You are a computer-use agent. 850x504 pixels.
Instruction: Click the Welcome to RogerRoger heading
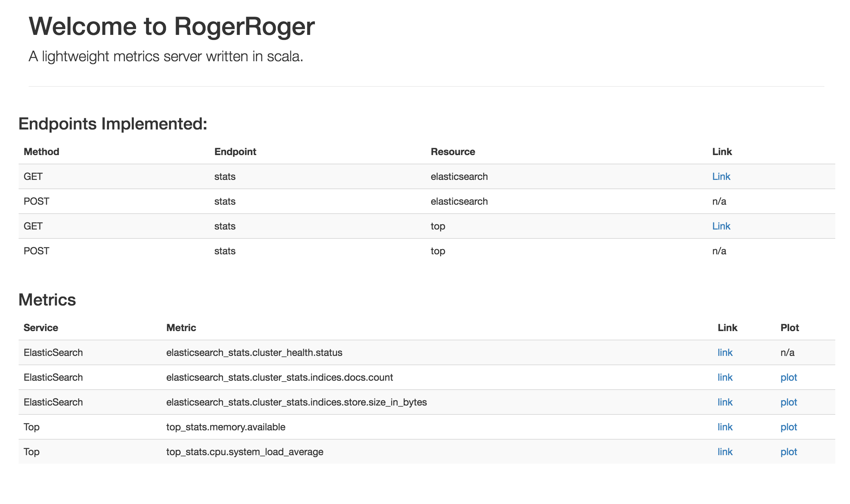pos(171,26)
